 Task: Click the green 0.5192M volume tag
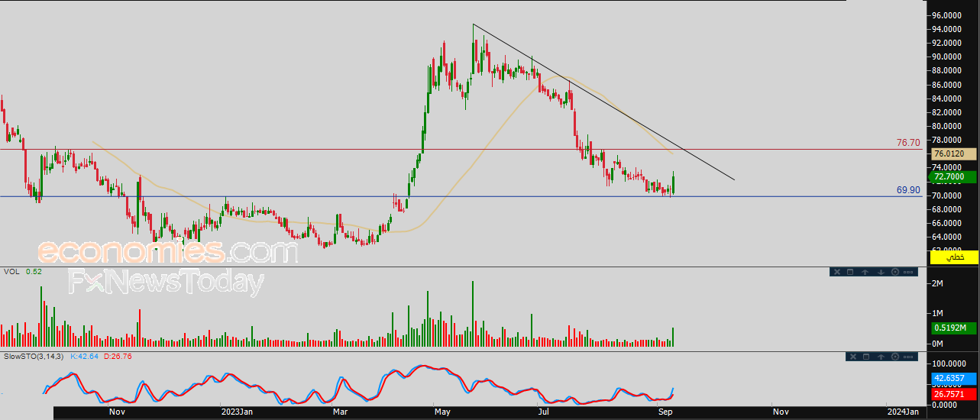(953, 328)
